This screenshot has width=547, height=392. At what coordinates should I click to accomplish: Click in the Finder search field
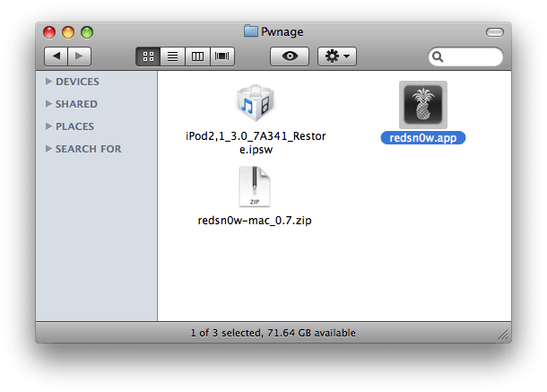pos(465,57)
